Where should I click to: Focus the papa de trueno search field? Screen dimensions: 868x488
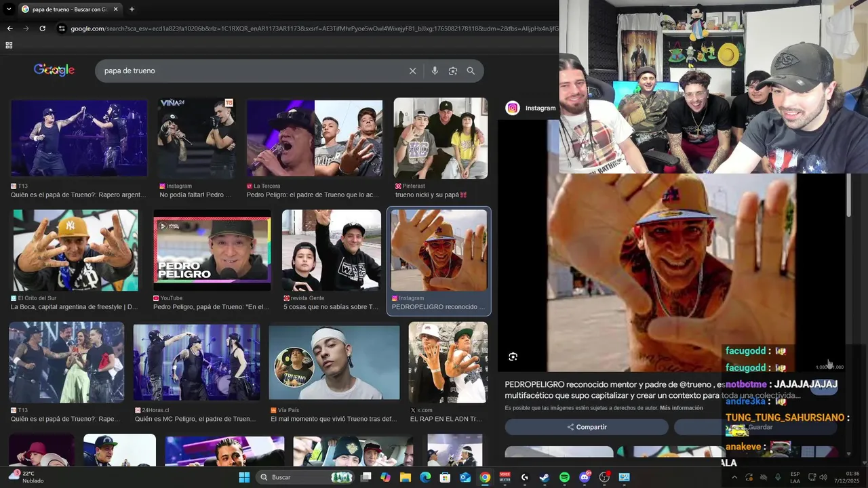point(251,70)
